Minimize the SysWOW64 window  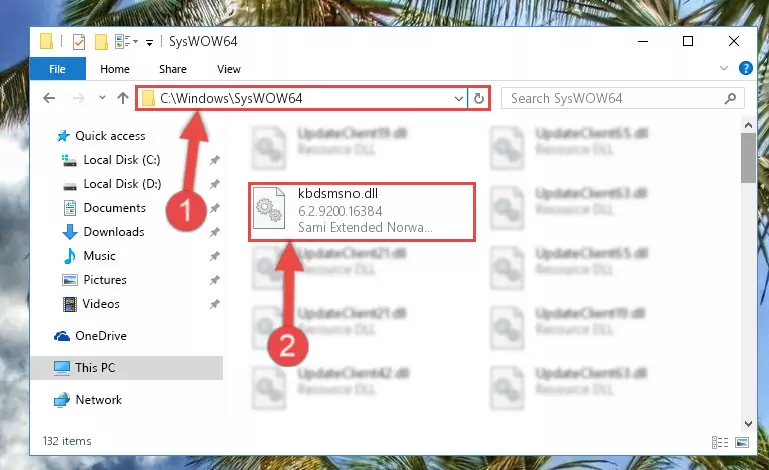click(x=643, y=42)
